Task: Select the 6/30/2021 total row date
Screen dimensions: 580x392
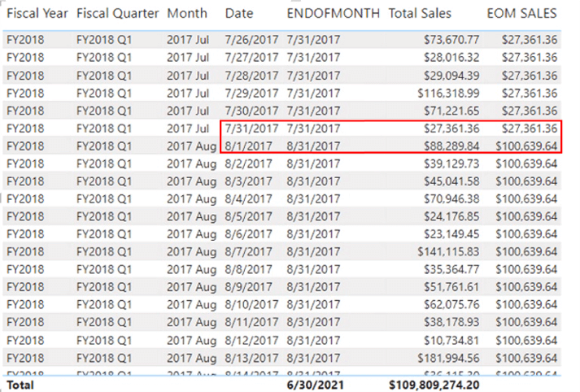Action: click(x=312, y=384)
